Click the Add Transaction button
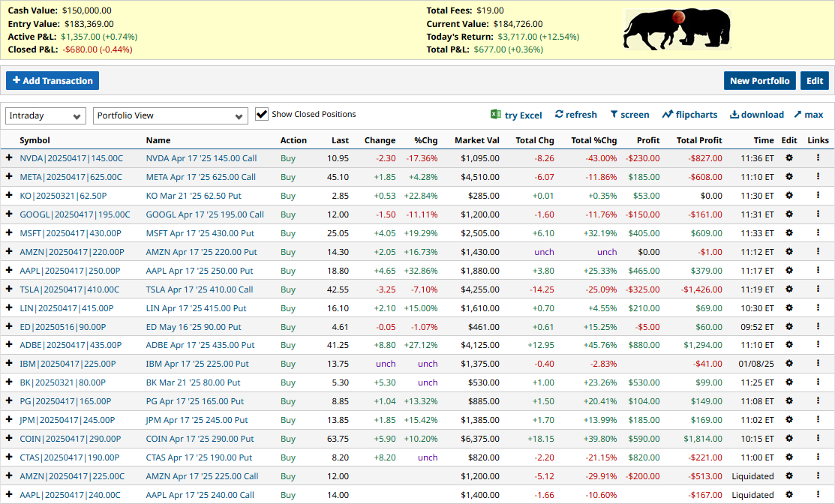Screen dimensions: 835x504 tap(53, 81)
